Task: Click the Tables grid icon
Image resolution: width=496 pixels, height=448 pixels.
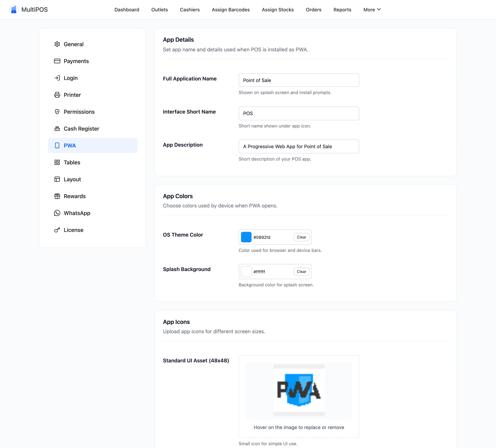Action: click(57, 162)
